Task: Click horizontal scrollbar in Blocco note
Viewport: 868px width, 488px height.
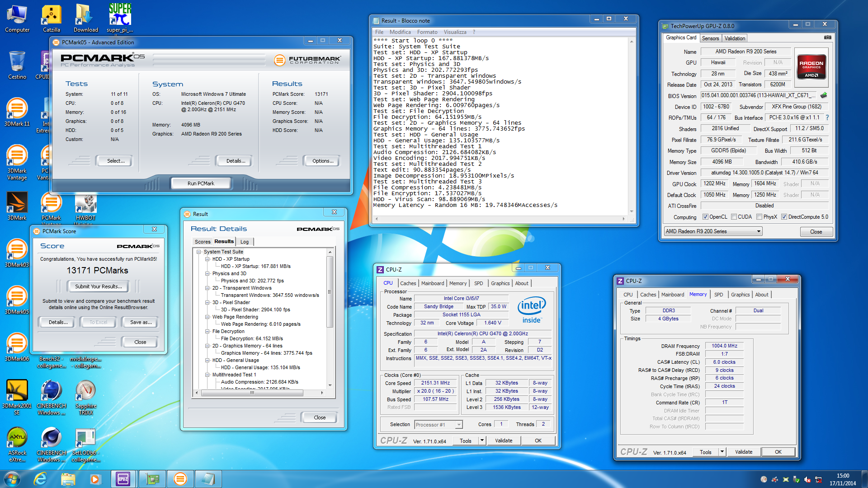Action: coord(500,219)
